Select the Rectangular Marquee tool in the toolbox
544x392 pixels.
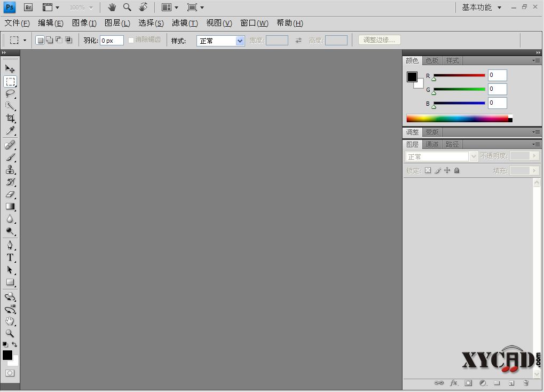tap(10, 82)
